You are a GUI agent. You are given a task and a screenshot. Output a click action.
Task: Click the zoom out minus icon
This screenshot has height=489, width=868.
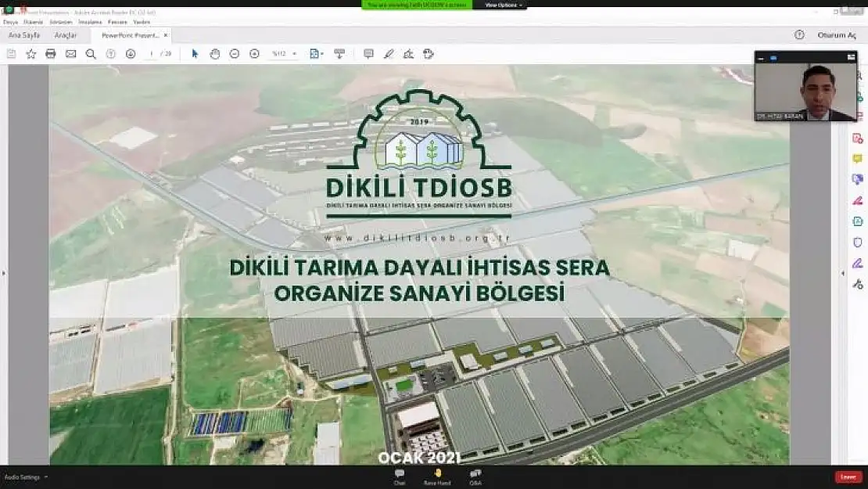[x=235, y=54]
